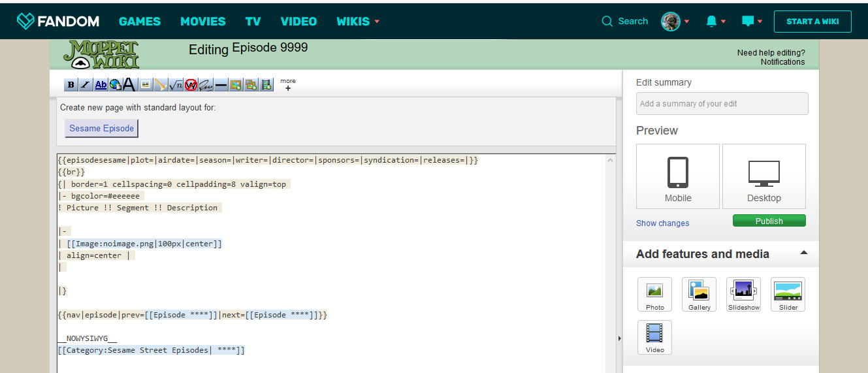Click the Search magnifier field

(x=625, y=22)
